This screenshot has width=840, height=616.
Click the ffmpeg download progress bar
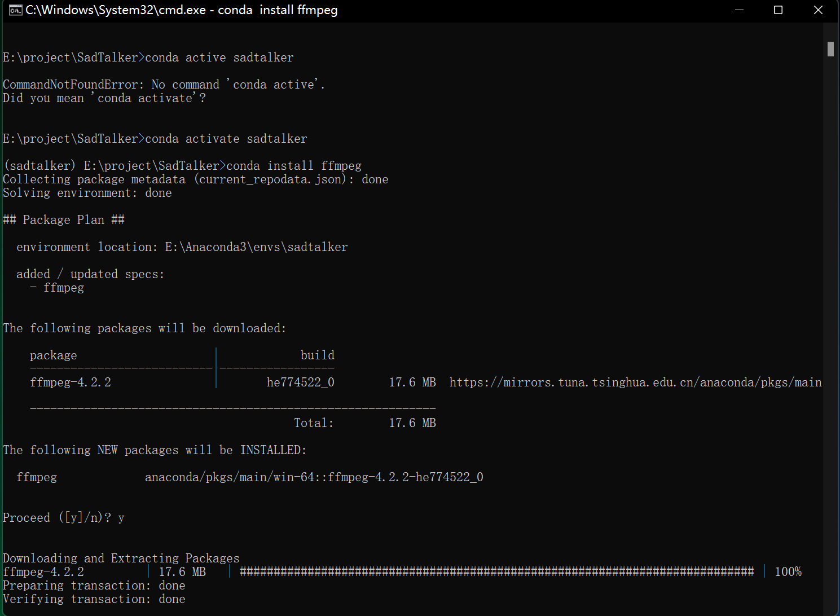[x=496, y=572]
